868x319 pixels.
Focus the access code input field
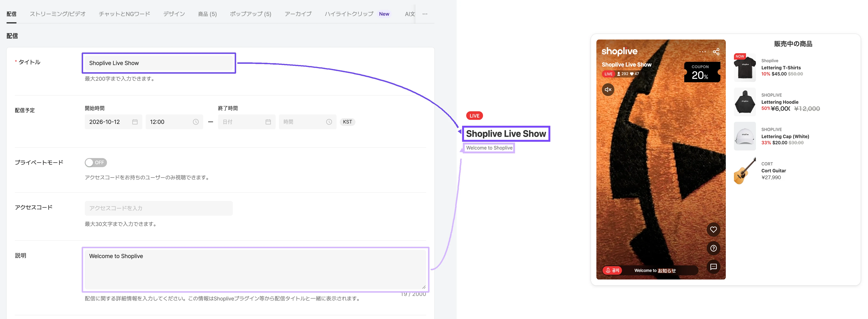pos(159,208)
